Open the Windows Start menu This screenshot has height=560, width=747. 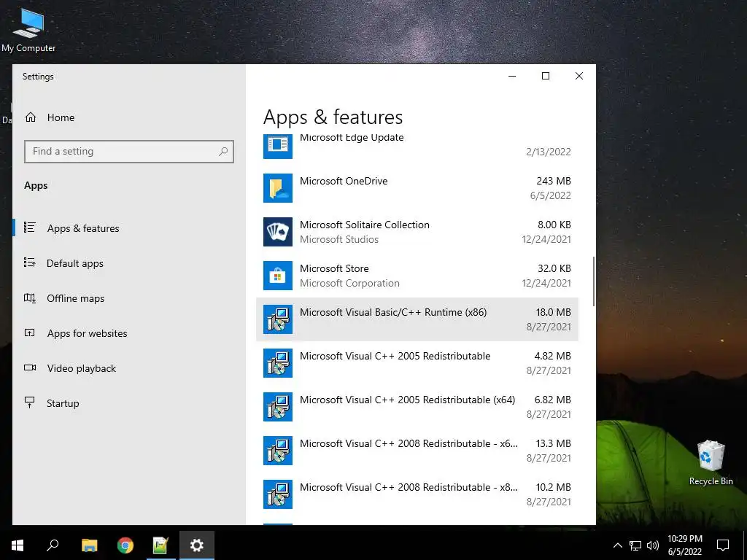click(x=18, y=545)
